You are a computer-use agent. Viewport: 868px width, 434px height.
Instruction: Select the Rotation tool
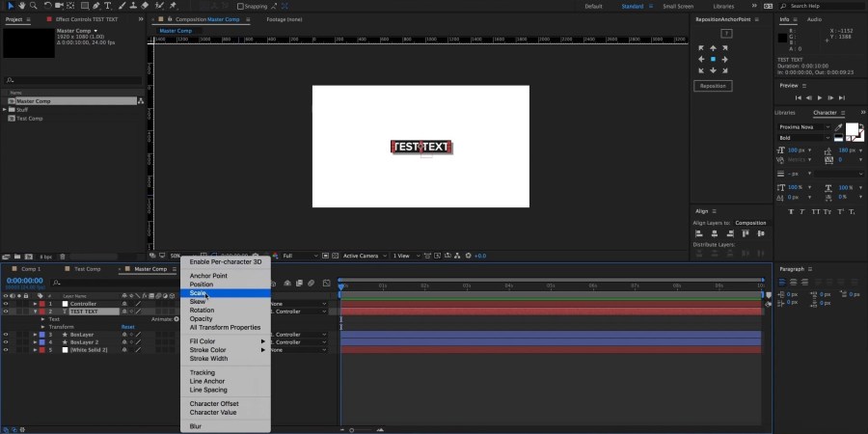[x=47, y=6]
